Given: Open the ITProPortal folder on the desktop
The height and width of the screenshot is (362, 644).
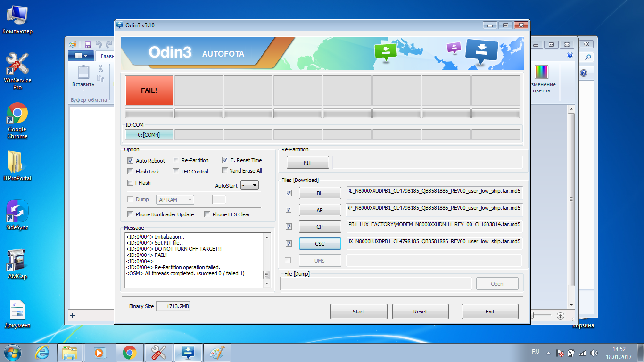Looking at the screenshot, I should pyautogui.click(x=17, y=166).
